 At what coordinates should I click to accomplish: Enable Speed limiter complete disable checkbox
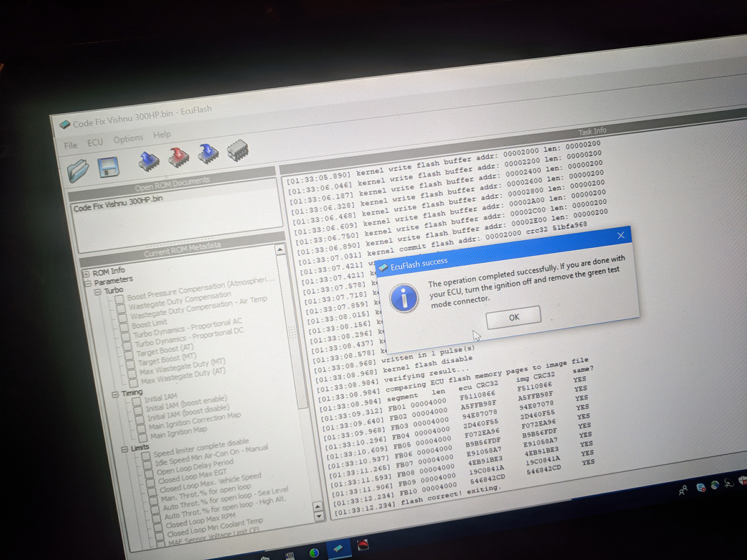(x=146, y=456)
